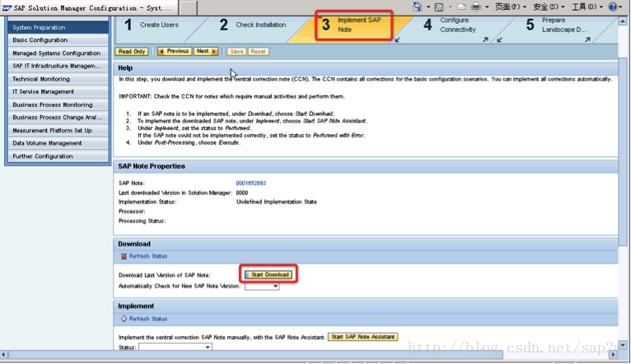Click the Print icon in browser toolbar
Screen dimensions: 631x364
pos(475,7)
